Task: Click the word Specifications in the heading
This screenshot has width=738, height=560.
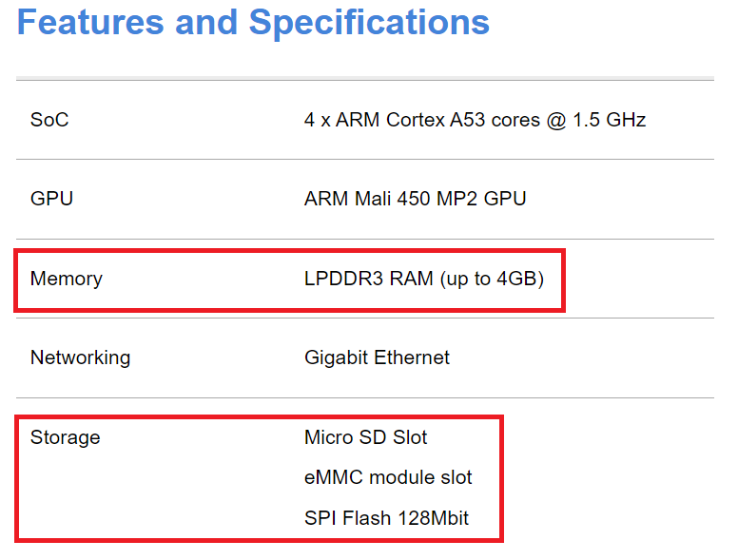Action: 369,23
